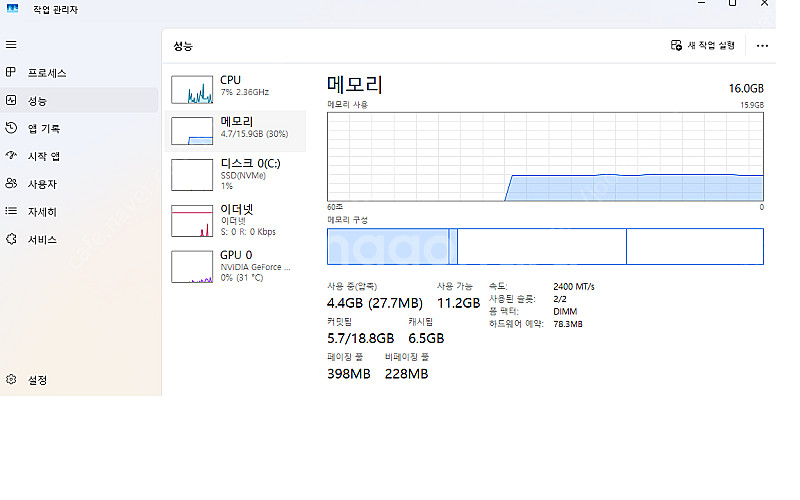Toggle the hamburger navigation menu
This screenshot has width=800, height=500.
[11, 44]
